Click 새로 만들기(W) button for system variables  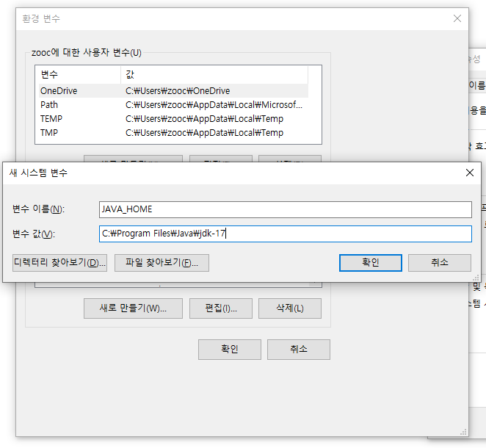(x=133, y=308)
